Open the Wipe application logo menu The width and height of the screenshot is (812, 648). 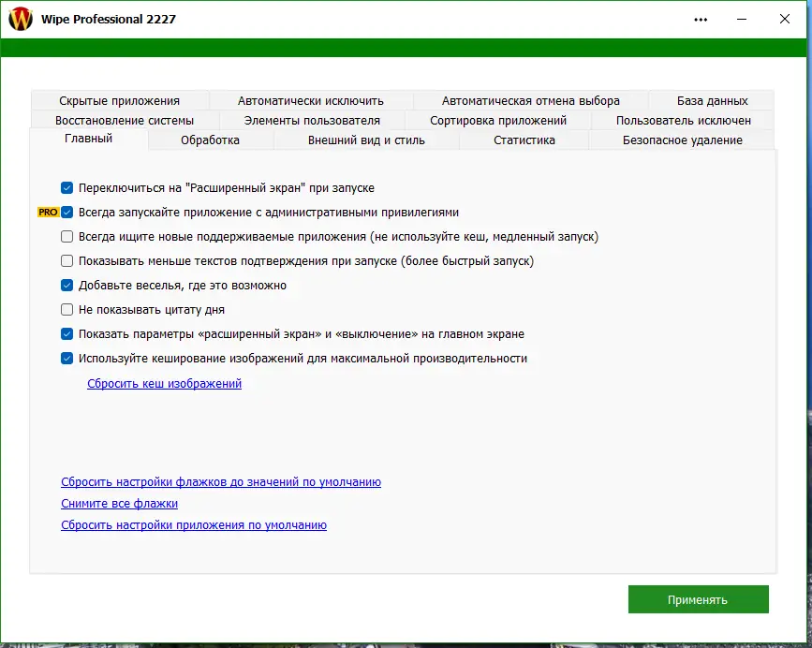20,18
